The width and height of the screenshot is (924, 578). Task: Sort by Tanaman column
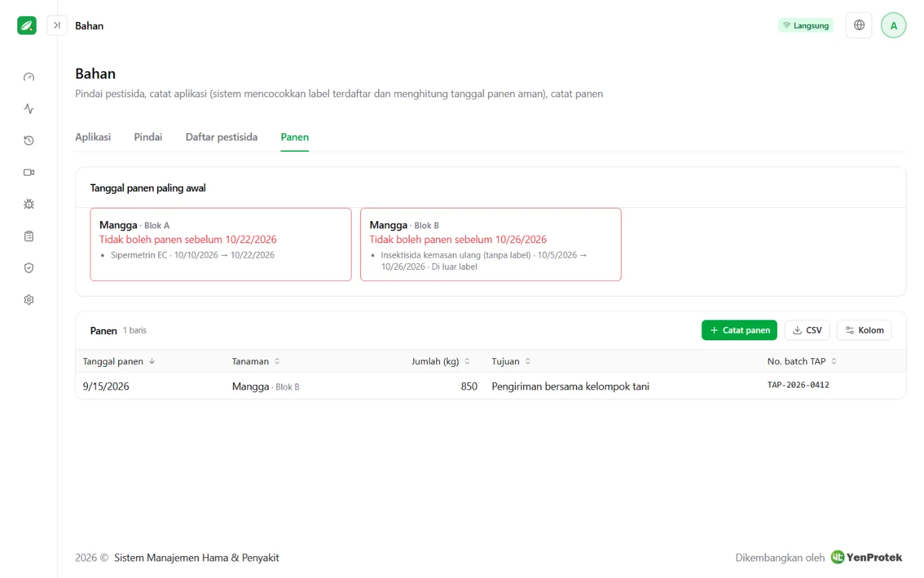(256, 362)
